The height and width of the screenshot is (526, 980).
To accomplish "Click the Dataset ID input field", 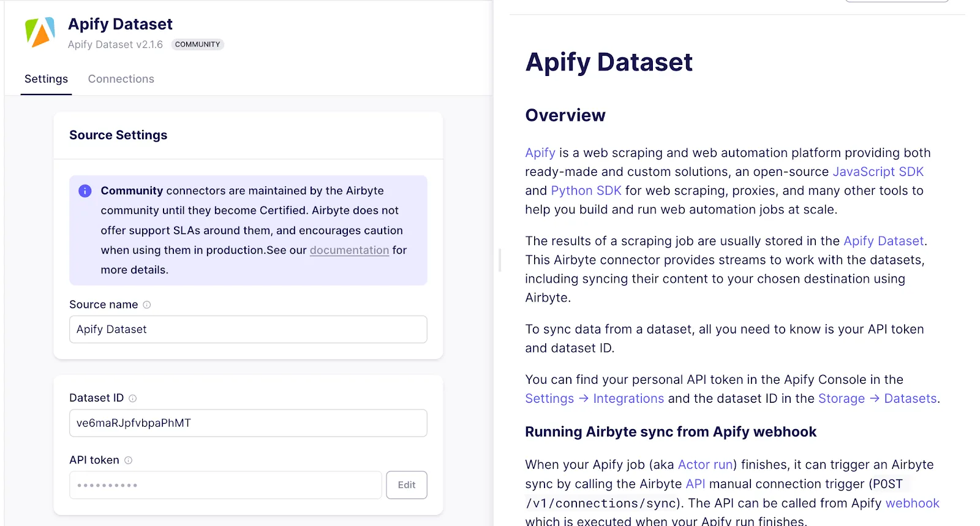I will point(248,423).
